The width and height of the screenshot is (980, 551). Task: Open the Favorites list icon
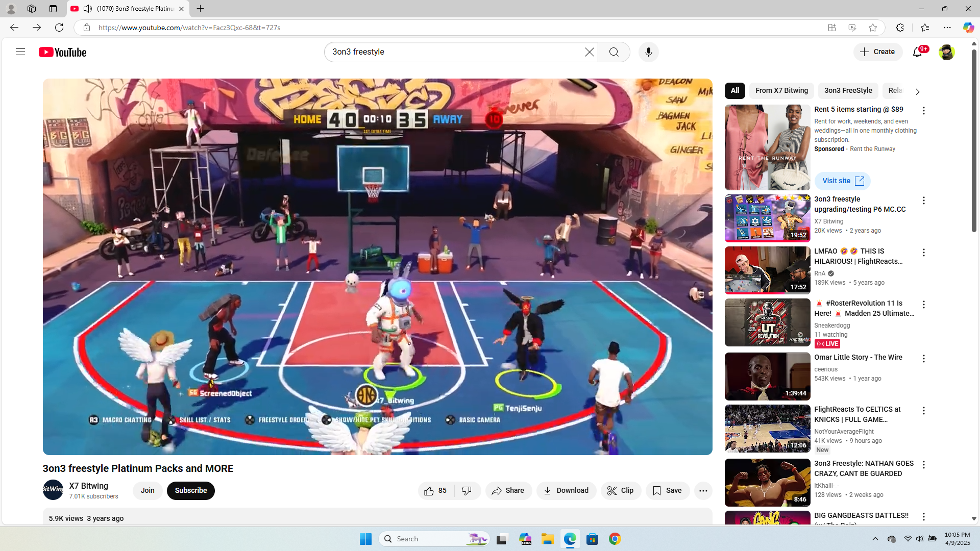point(924,28)
